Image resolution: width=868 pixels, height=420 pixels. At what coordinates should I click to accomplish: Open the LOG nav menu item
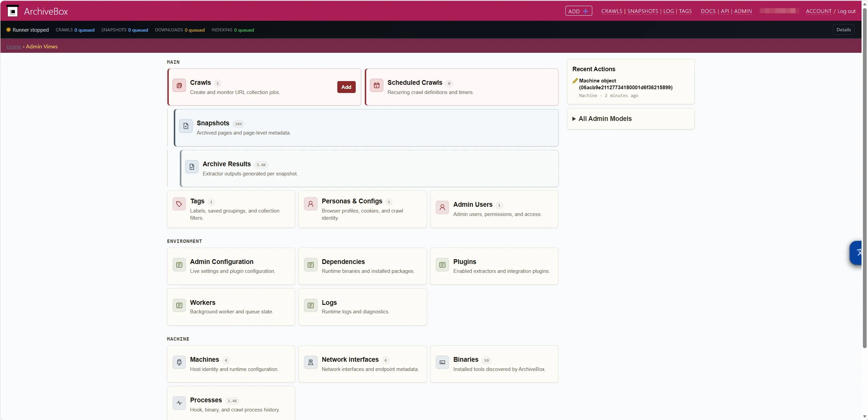[x=668, y=11]
